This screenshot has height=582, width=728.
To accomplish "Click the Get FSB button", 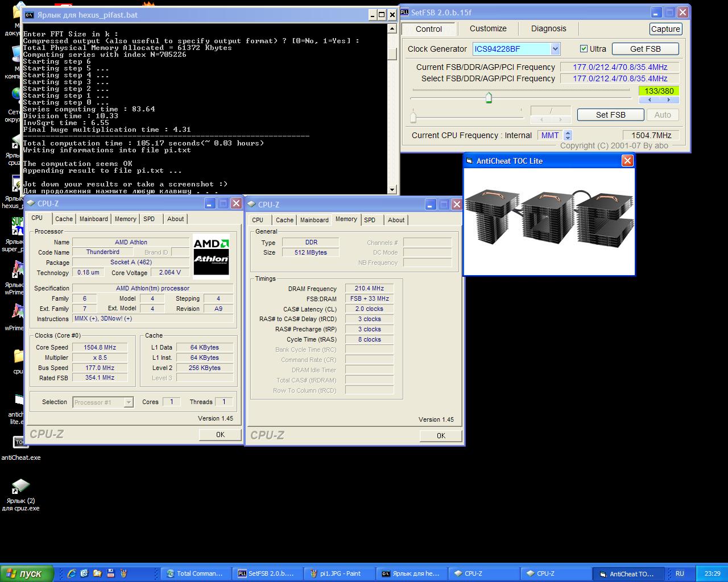I will tap(646, 49).
